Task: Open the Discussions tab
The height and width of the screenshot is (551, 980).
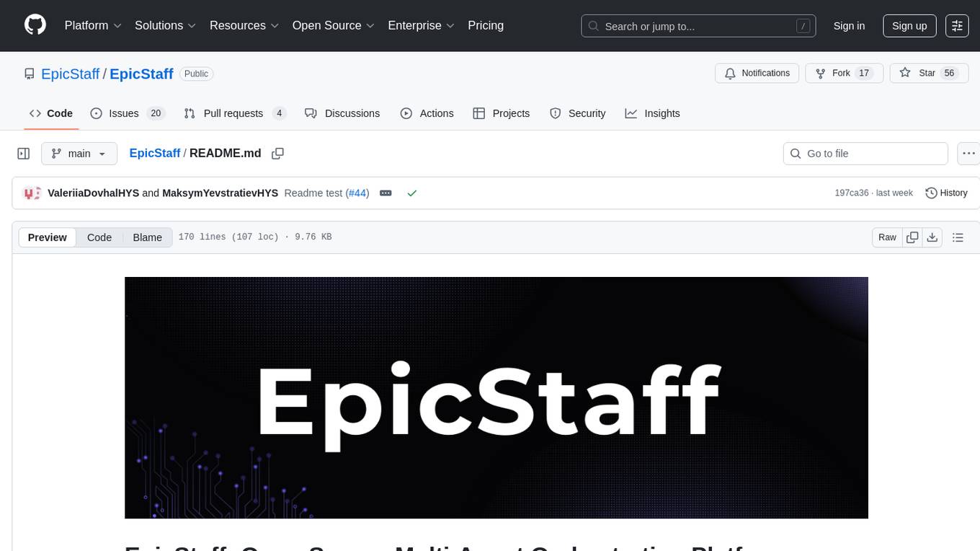Action: point(342,113)
